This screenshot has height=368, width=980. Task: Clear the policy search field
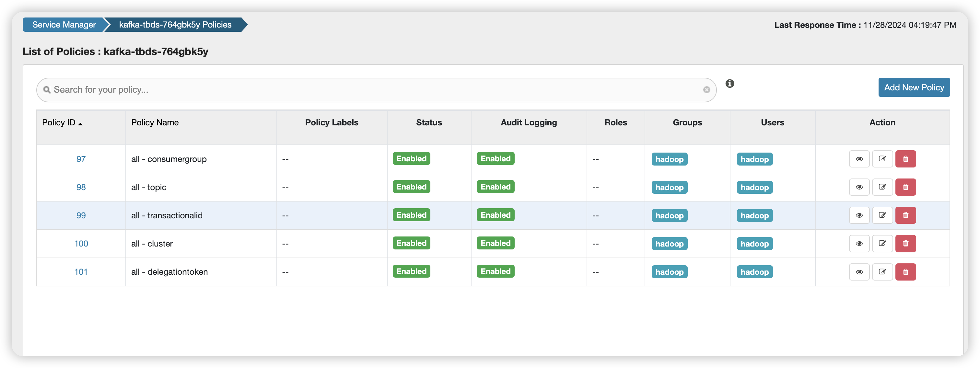click(x=706, y=90)
